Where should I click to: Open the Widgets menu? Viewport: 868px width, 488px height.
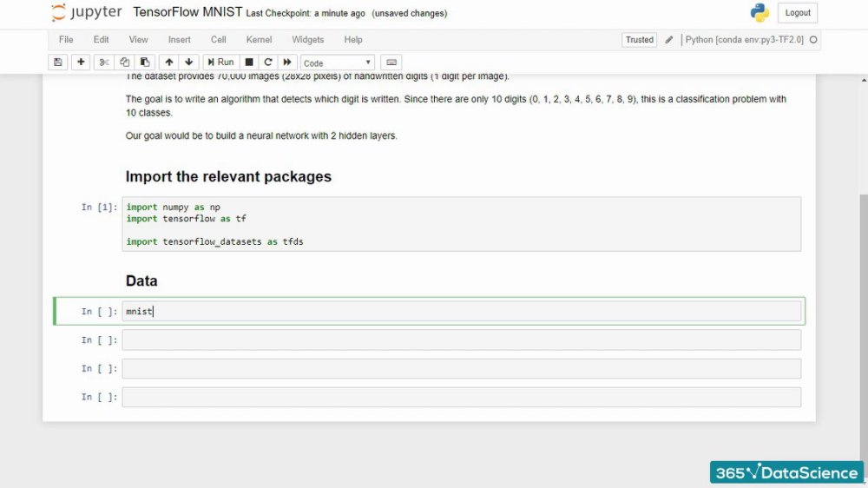click(308, 40)
